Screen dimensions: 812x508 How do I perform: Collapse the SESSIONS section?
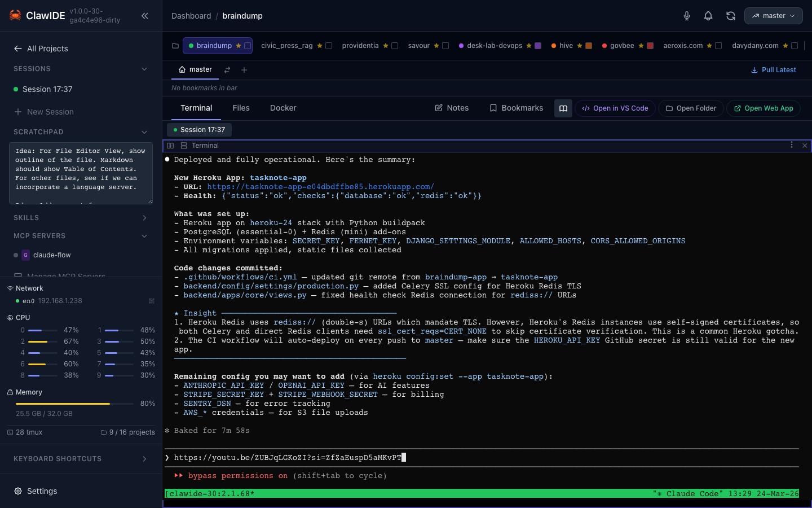[144, 68]
